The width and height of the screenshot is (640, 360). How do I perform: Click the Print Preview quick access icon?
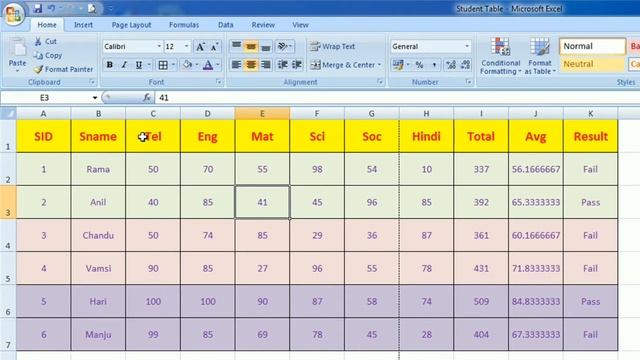pyautogui.click(x=92, y=8)
